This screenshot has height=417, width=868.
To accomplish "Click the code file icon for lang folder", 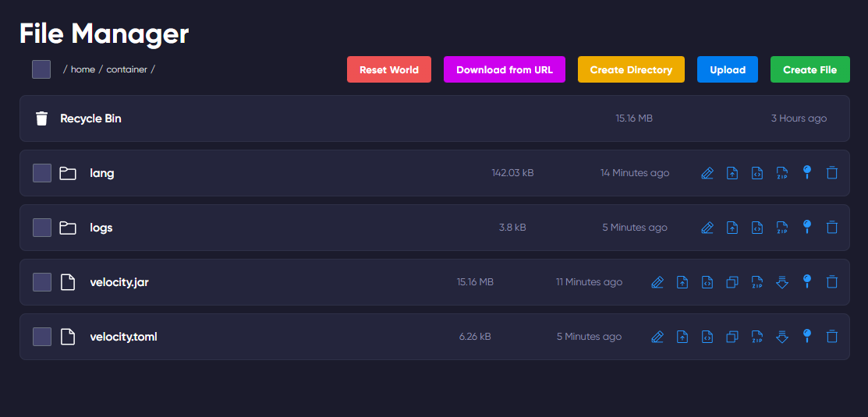I will 757,173.
